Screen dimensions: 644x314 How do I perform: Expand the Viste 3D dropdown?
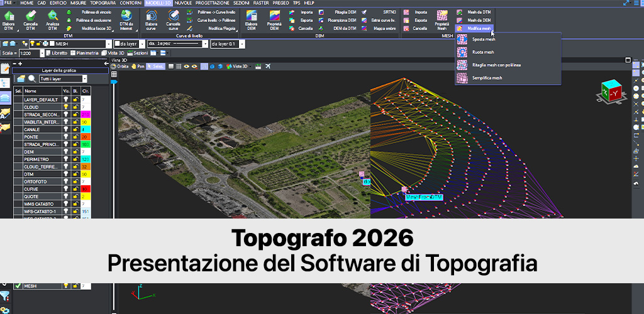pyautogui.click(x=250, y=66)
